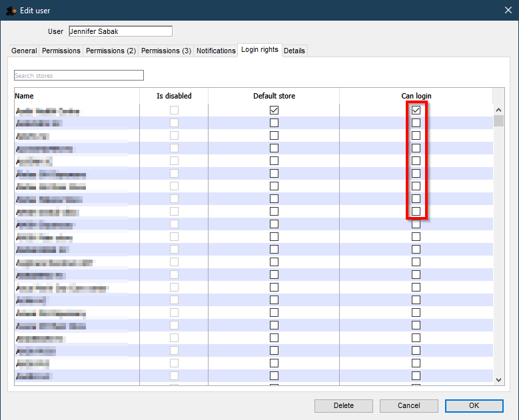Click the Can login column header
Viewport: 519px width, 420px height.
click(x=416, y=96)
